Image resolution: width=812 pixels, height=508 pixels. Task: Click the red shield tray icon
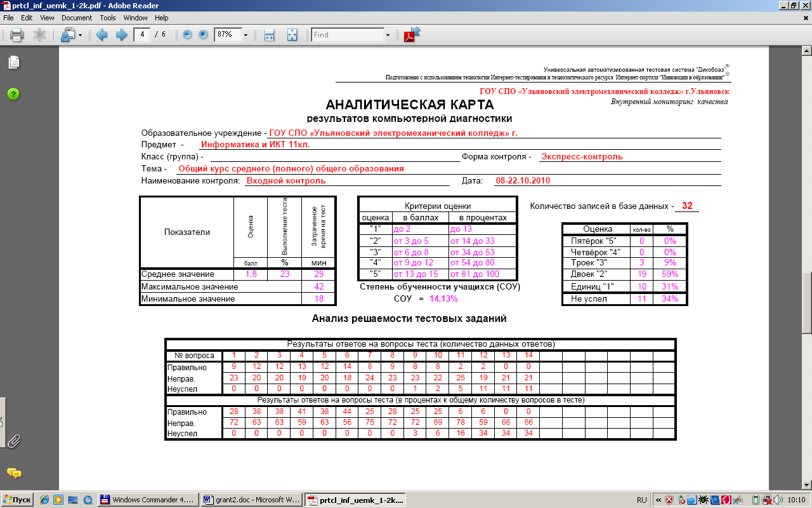pyautogui.click(x=669, y=500)
